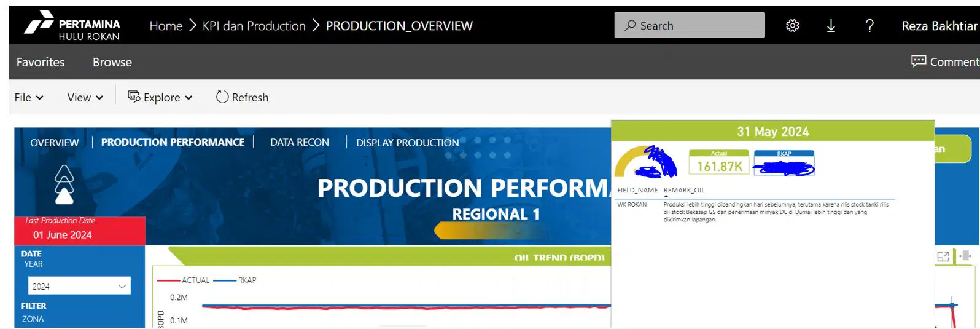Click the REMARK_OIL remark paragraph text
The height and width of the screenshot is (329, 980).
coord(776,212)
